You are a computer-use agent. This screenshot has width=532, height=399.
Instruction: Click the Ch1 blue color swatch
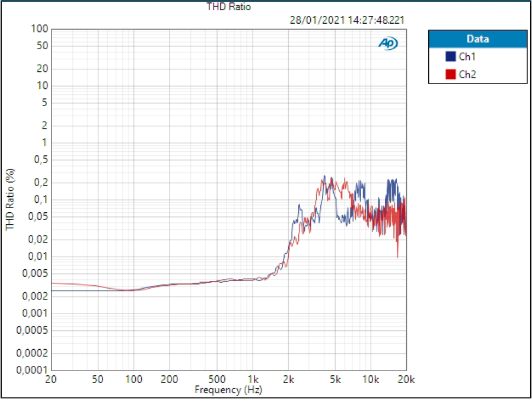(x=451, y=57)
